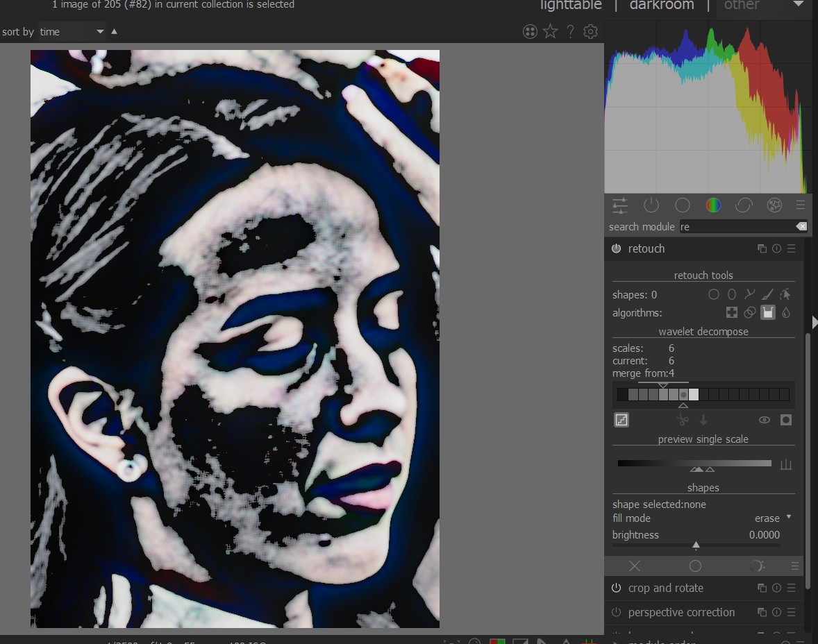Image resolution: width=818 pixels, height=644 pixels.
Task: Choose the fill algorithm icon
Action: coord(768,312)
